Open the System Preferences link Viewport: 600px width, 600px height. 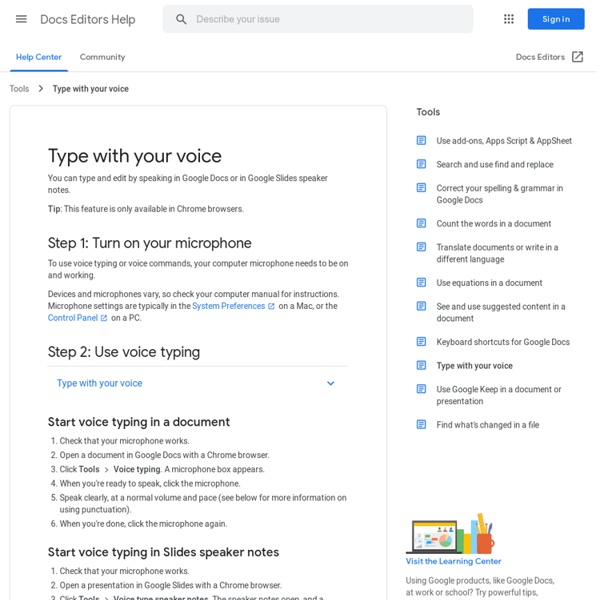(228, 306)
